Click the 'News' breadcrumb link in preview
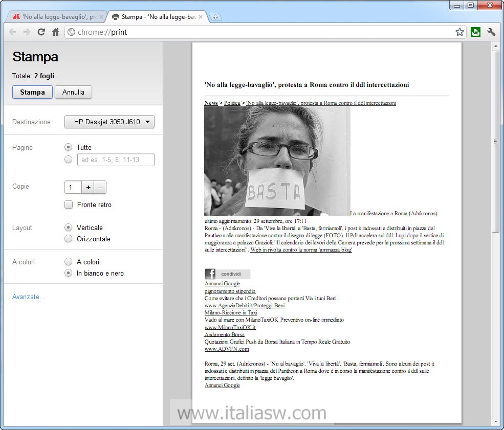 pyautogui.click(x=211, y=103)
